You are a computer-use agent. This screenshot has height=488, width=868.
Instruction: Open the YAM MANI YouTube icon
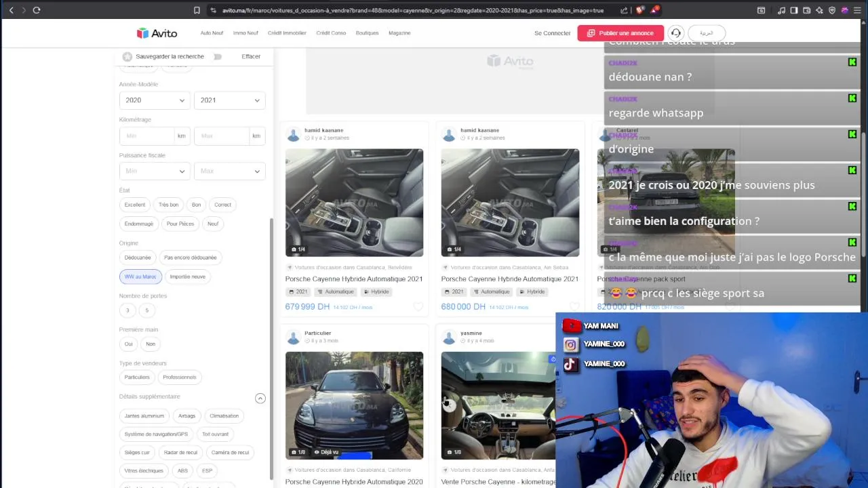pos(572,326)
